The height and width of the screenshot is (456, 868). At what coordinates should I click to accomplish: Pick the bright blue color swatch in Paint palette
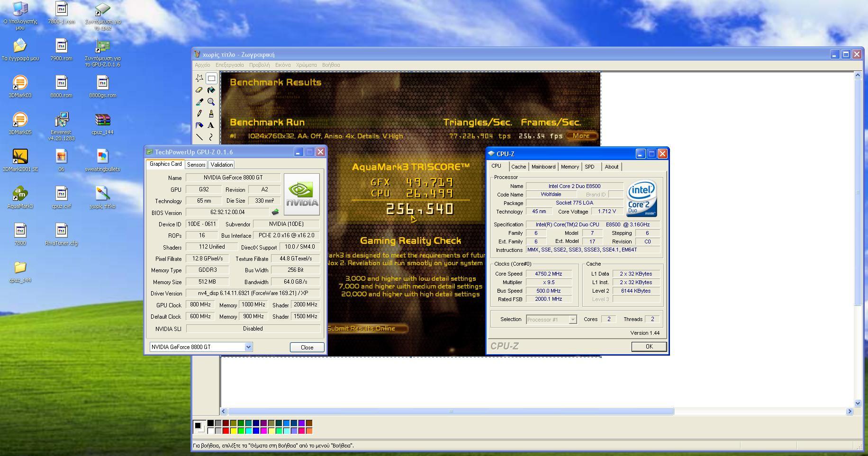tap(256, 431)
